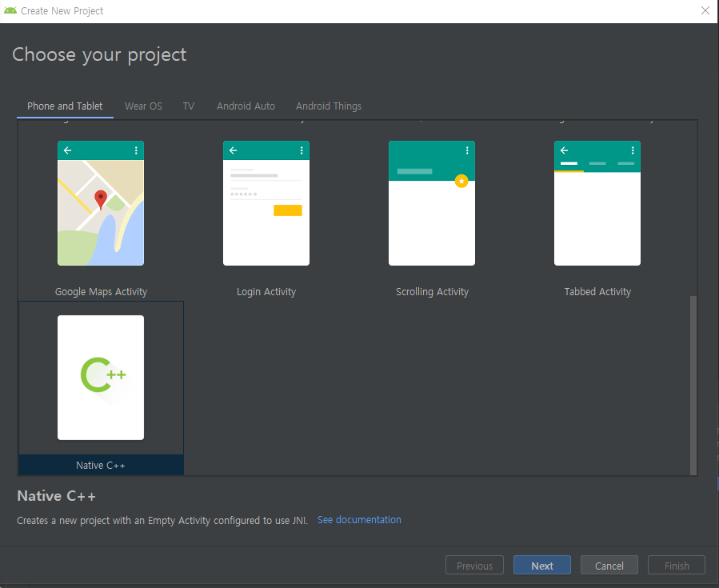Click the Google Maps Activity label

pyautogui.click(x=101, y=292)
